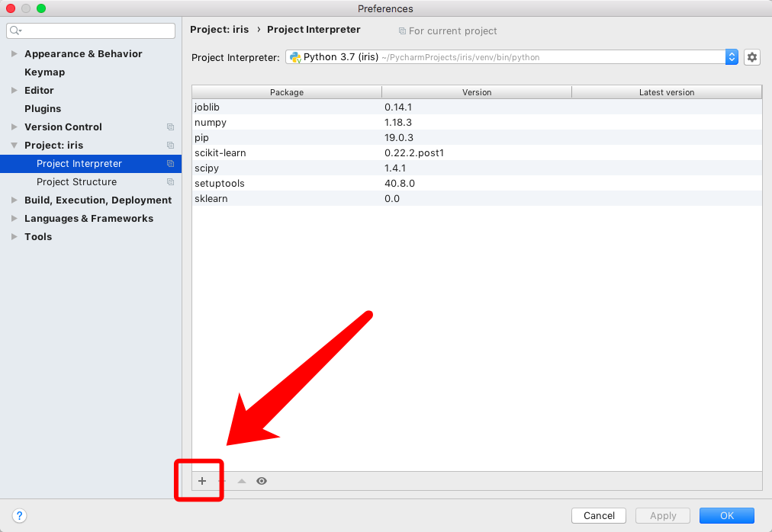Click the For current project label
The height and width of the screenshot is (532, 772).
(452, 31)
